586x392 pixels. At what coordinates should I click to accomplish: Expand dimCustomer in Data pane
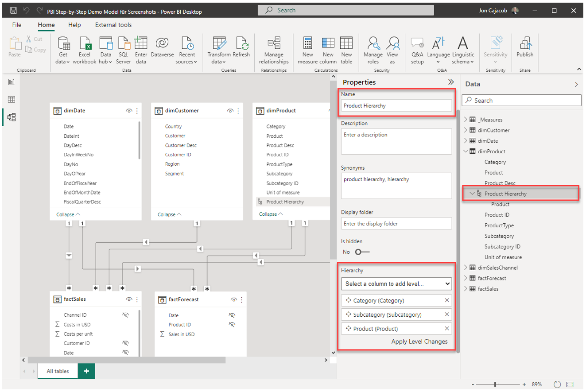pos(465,130)
